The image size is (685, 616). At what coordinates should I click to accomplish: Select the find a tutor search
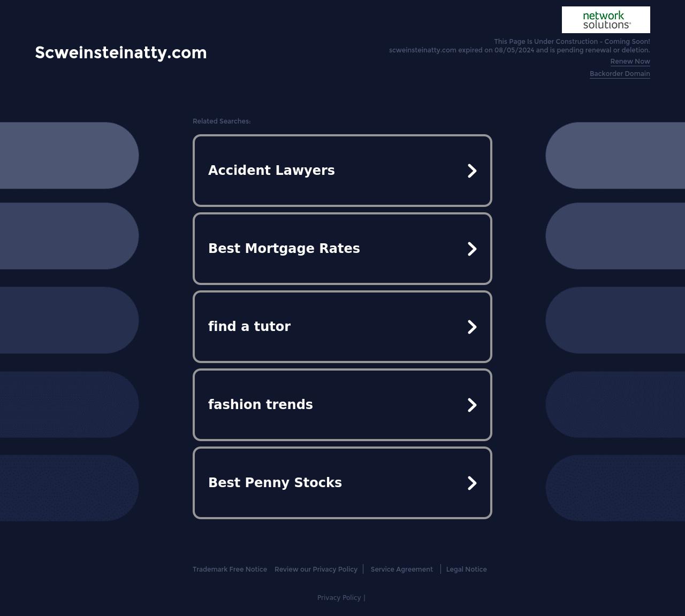click(x=249, y=327)
